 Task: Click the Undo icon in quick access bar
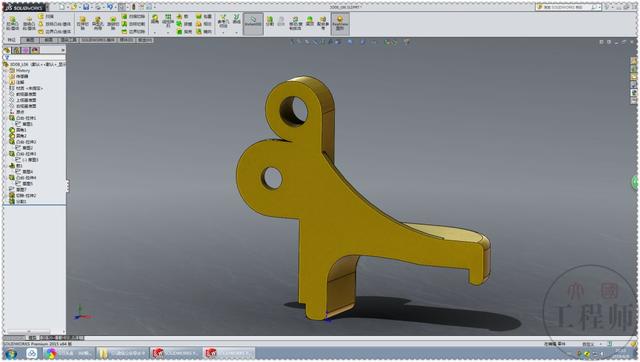[x=110, y=7]
